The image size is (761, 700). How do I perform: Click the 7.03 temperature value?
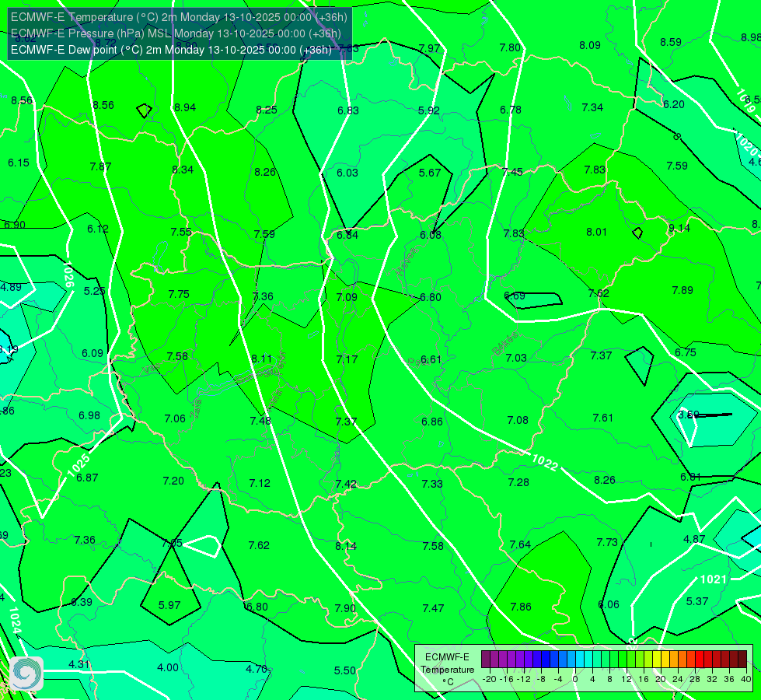pos(516,358)
